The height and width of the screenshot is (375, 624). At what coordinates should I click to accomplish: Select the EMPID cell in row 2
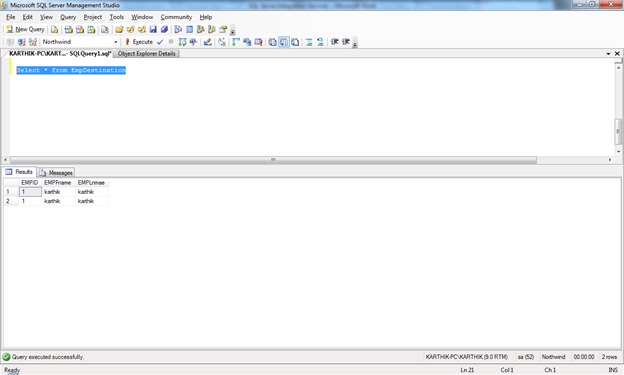(x=30, y=201)
